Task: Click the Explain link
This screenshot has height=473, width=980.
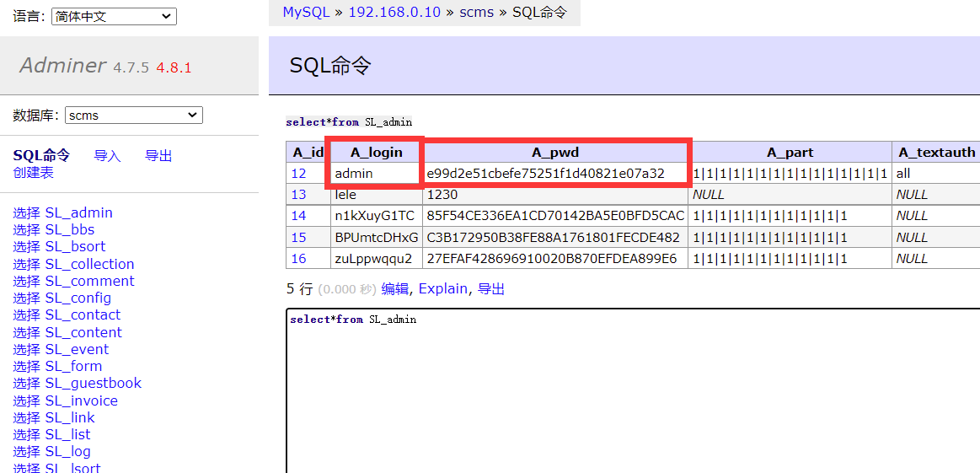Action: (443, 288)
